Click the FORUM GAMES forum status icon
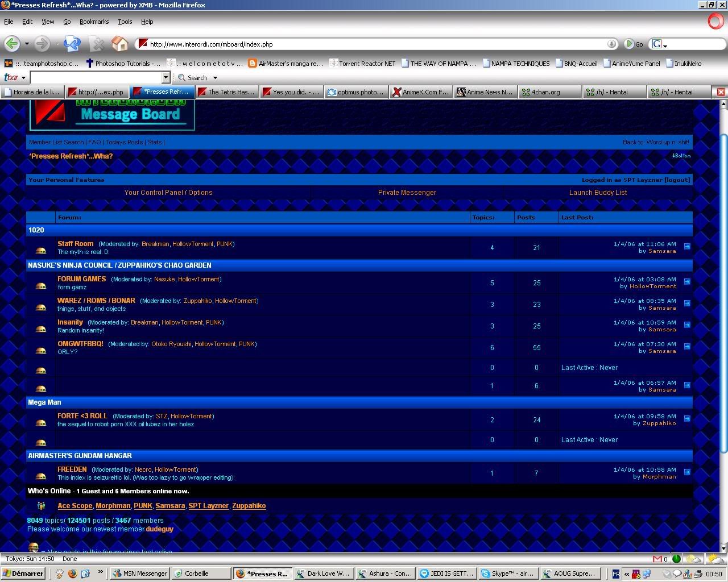 click(x=41, y=285)
